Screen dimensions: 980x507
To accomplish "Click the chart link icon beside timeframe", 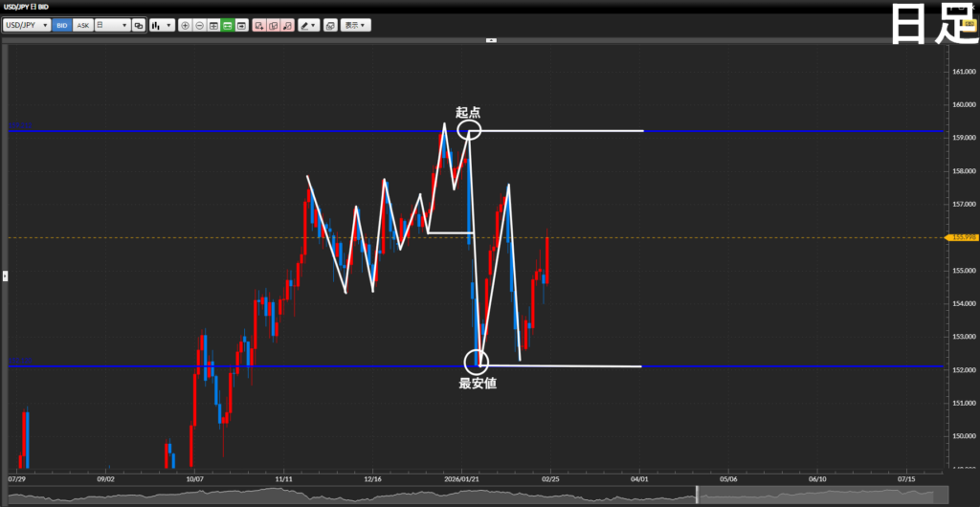I will click(139, 25).
